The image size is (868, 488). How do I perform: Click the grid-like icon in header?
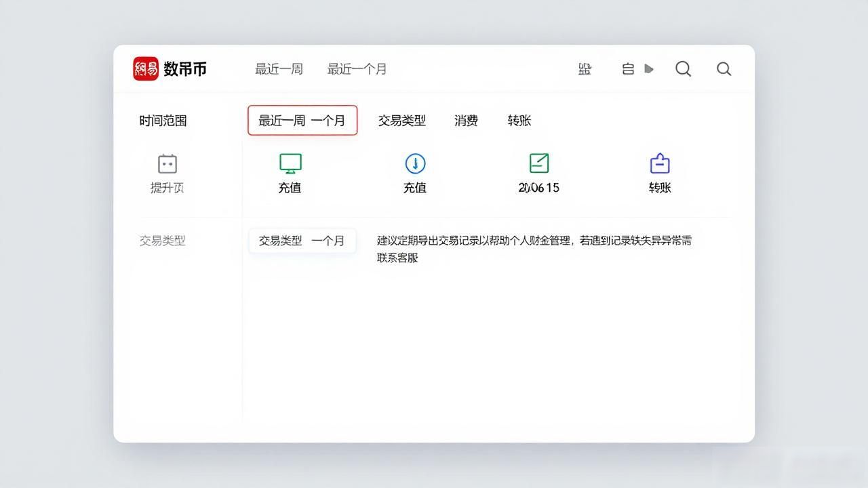pyautogui.click(x=585, y=69)
